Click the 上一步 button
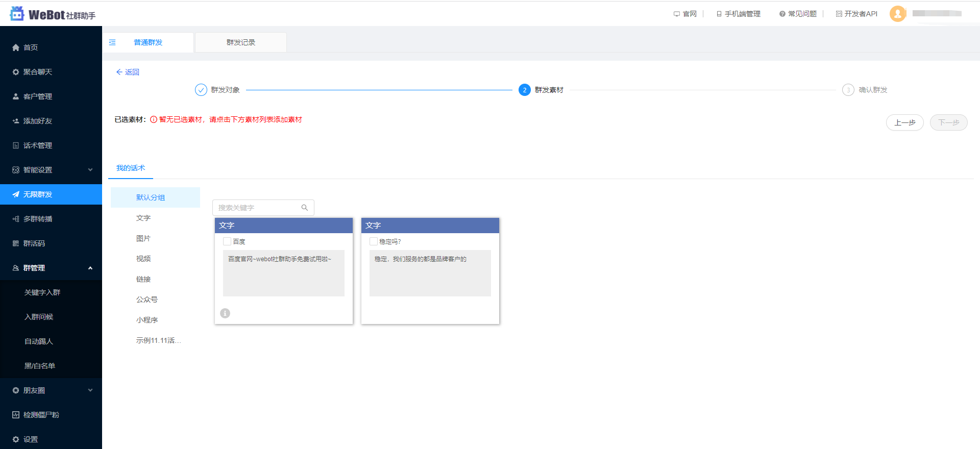Screen dimensions: 980x449 [904, 122]
